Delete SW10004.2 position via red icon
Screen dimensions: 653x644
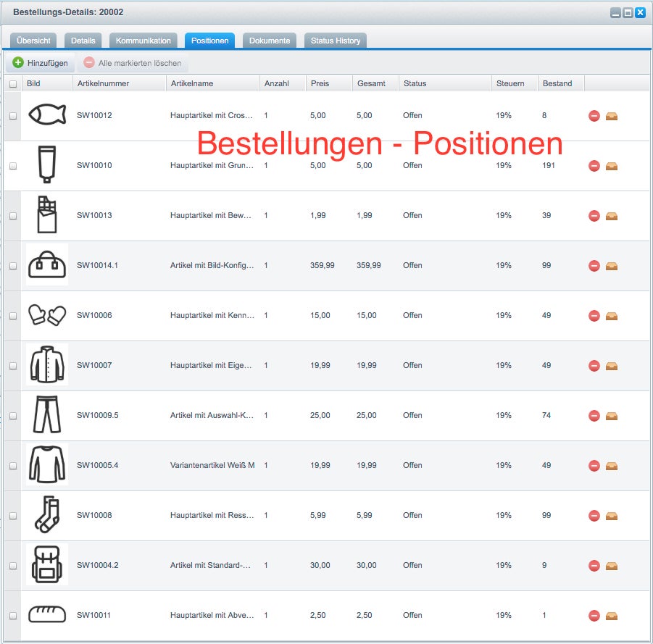pos(594,565)
